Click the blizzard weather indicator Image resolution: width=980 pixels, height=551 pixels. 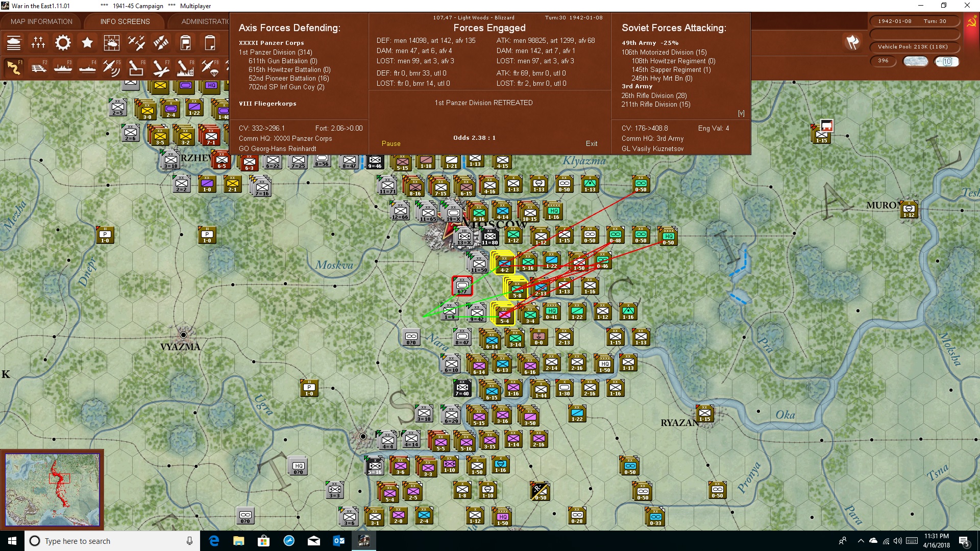pos(916,61)
